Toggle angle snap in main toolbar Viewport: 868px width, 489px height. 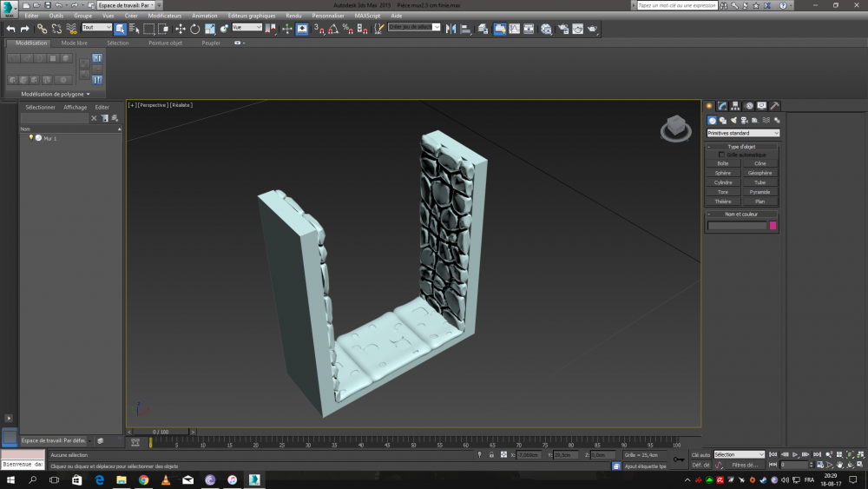(333, 29)
